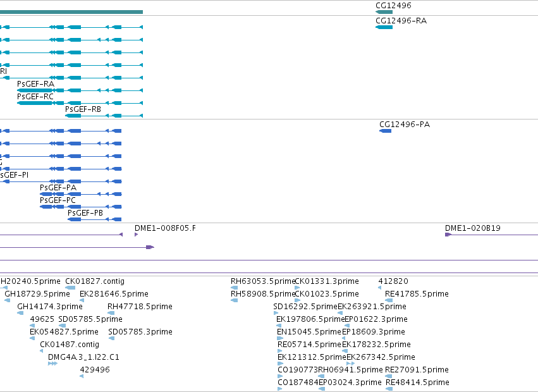Click the EP18609.3prime EST label
Screen dimensions: 538x392
(373, 331)
